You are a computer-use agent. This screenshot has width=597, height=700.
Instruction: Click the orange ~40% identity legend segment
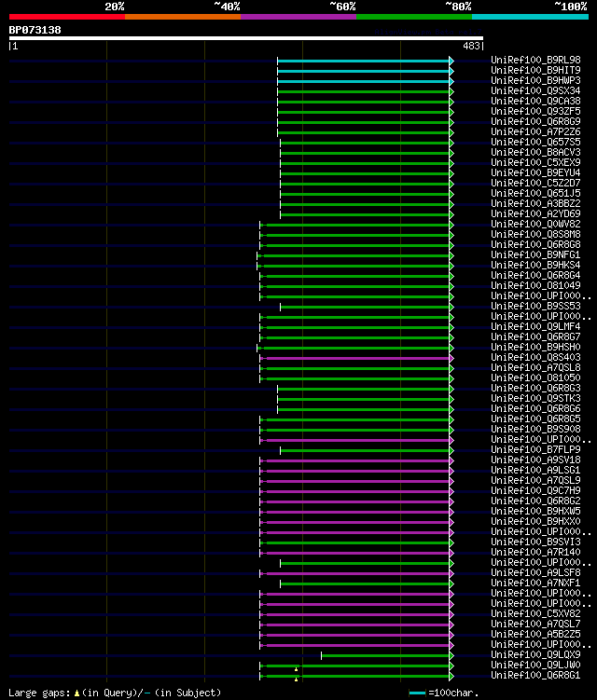click(183, 17)
